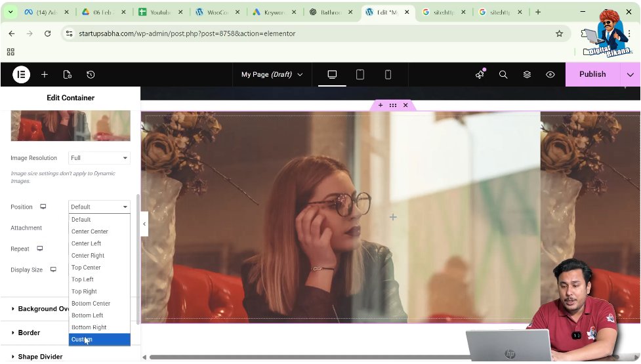This screenshot has width=641, height=364.
Task: Expand the Border section
Action: (x=29, y=333)
